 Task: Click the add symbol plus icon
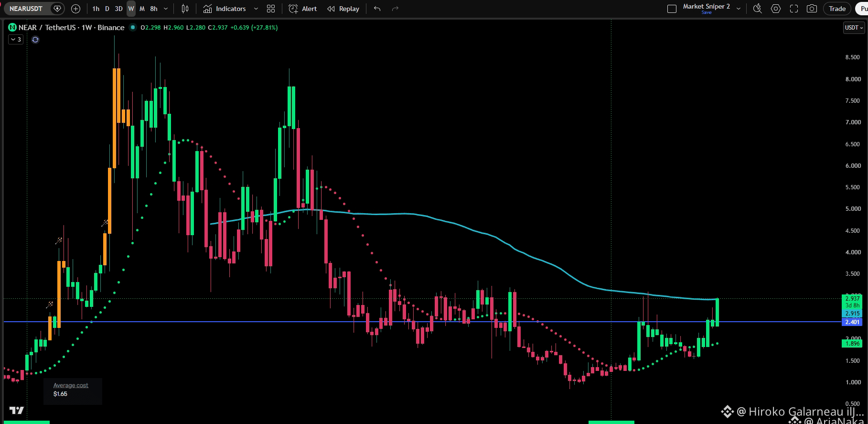(x=75, y=9)
